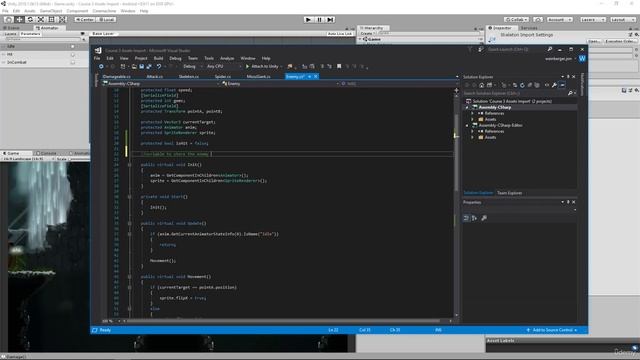Open Unity's Layout dropdown
The image size is (640, 360).
622,20
